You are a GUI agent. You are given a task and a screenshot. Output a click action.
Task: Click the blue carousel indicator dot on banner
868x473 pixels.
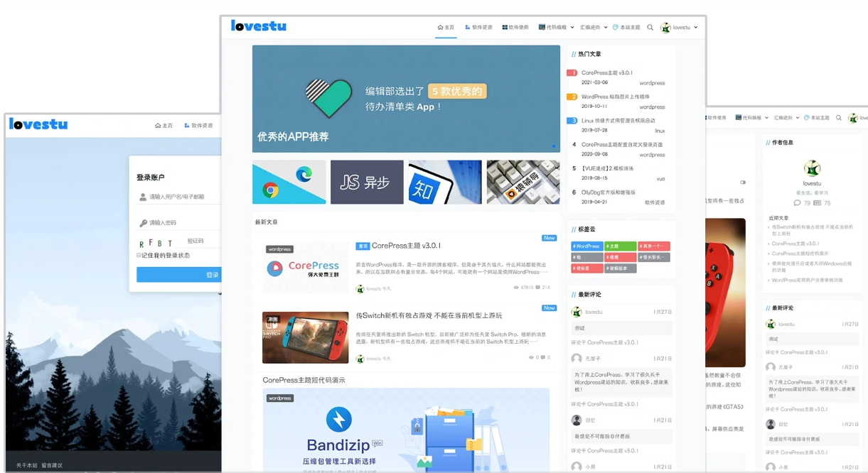tap(554, 146)
